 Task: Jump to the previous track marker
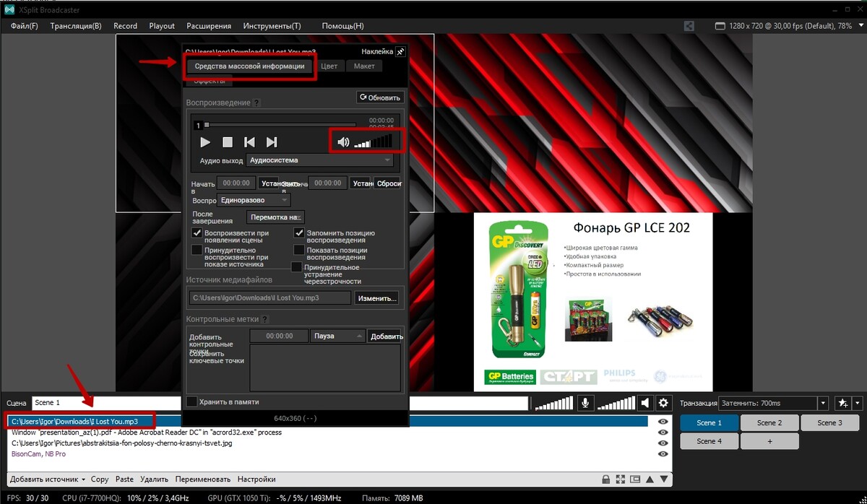point(249,143)
